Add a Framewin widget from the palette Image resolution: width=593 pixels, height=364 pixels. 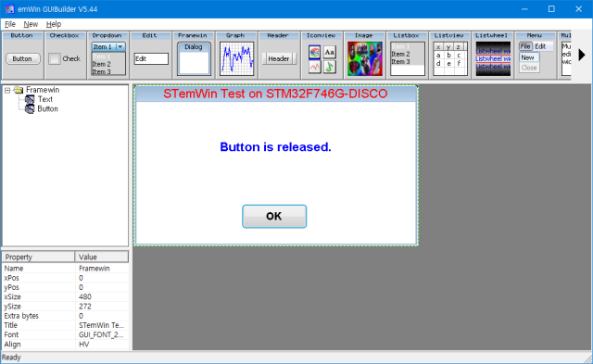(193, 56)
